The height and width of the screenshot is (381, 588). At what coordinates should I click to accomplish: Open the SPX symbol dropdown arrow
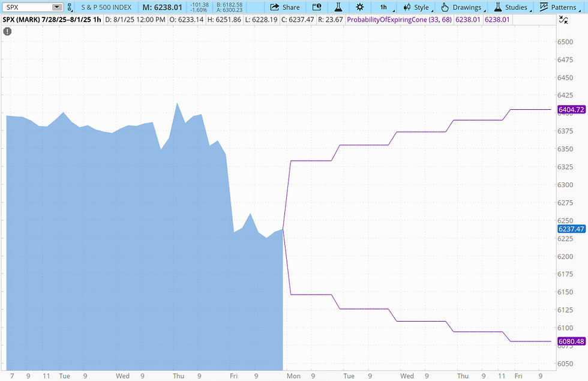[56, 7]
